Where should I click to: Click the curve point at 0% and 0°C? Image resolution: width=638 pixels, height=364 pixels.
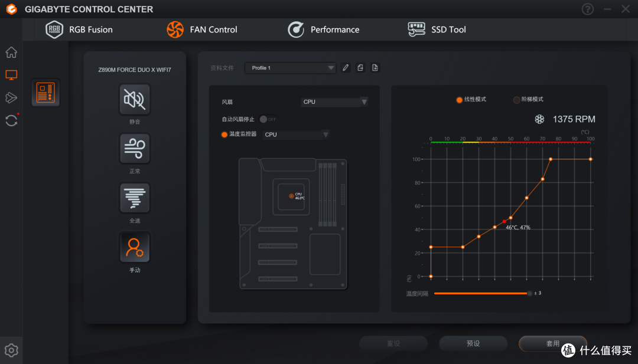click(431, 276)
